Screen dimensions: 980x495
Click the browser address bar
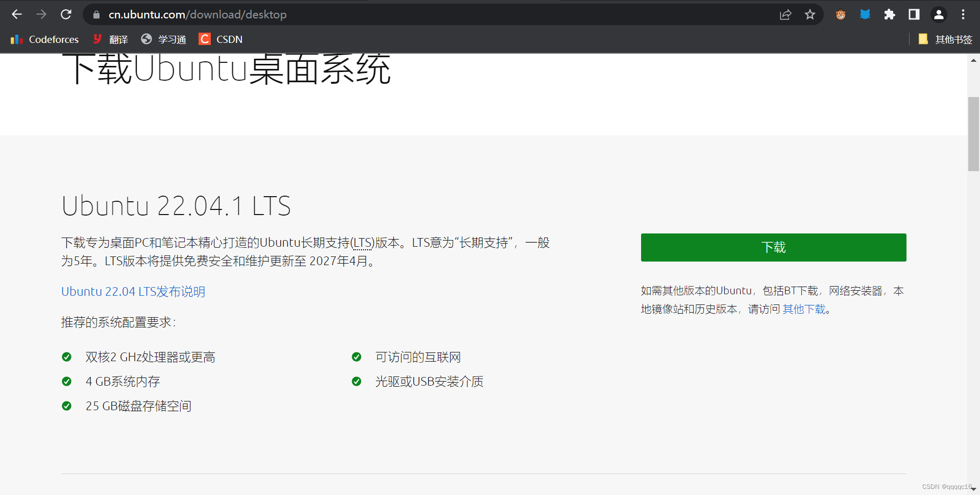pyautogui.click(x=357, y=14)
